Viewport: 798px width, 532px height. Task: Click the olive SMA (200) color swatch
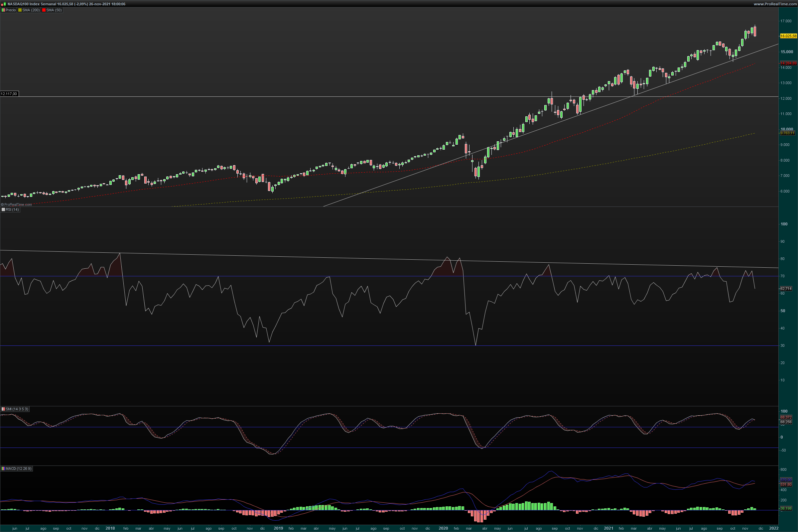click(20, 10)
